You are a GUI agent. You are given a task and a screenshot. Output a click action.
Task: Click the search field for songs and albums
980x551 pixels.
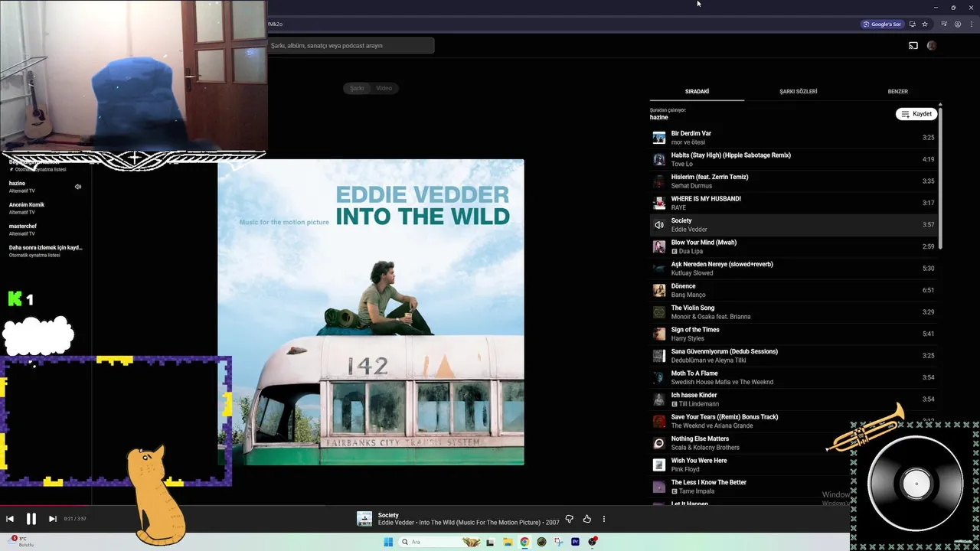351,46
